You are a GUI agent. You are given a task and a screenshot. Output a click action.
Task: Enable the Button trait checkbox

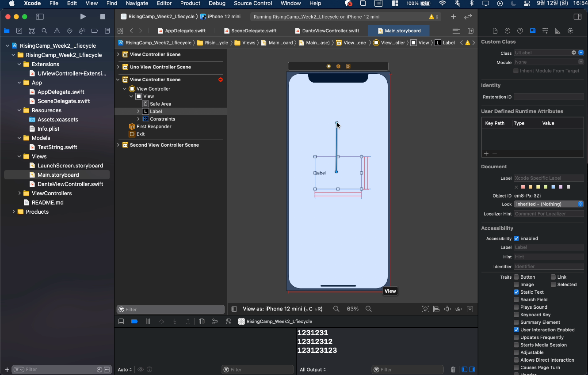pyautogui.click(x=516, y=277)
